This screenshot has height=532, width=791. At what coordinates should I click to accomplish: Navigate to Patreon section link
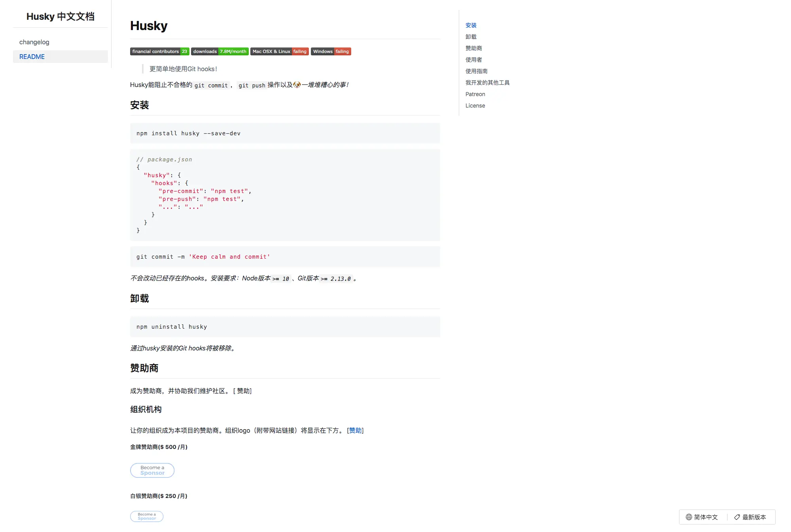click(475, 94)
